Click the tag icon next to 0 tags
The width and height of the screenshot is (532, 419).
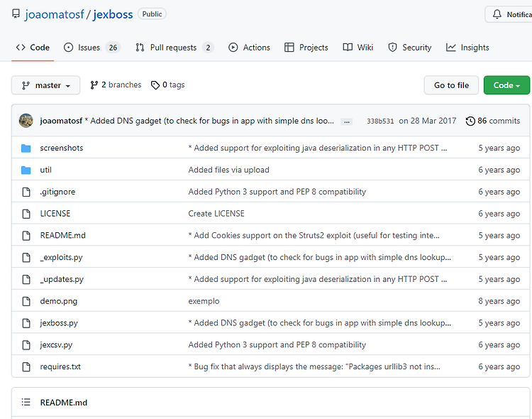(x=155, y=85)
